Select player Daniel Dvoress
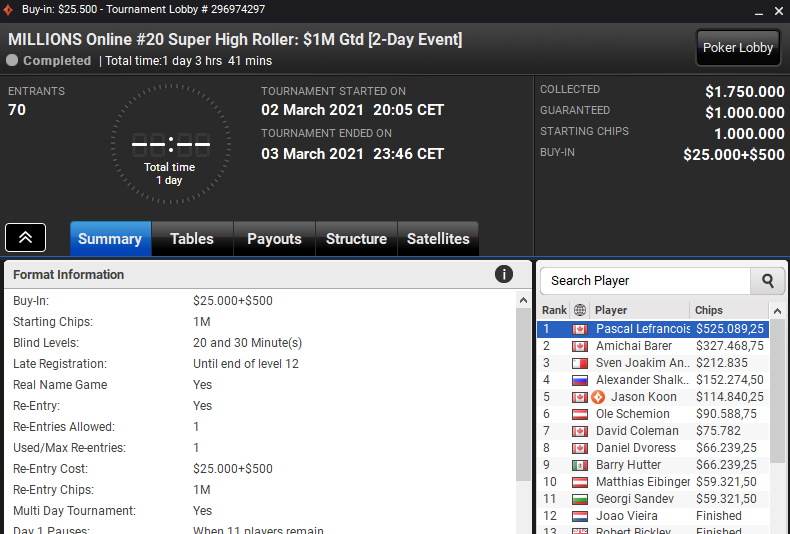 coord(653,448)
